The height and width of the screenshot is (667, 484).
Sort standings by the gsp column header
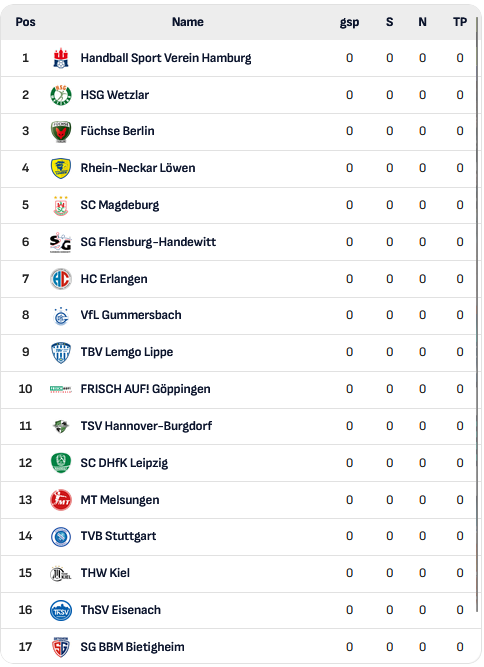coord(349,22)
